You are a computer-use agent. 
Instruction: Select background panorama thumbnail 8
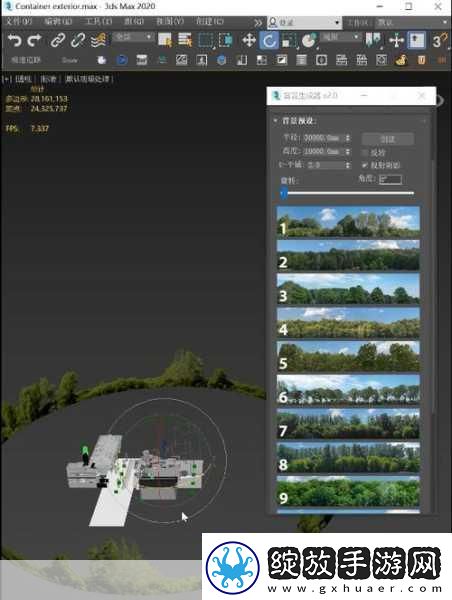point(348,457)
